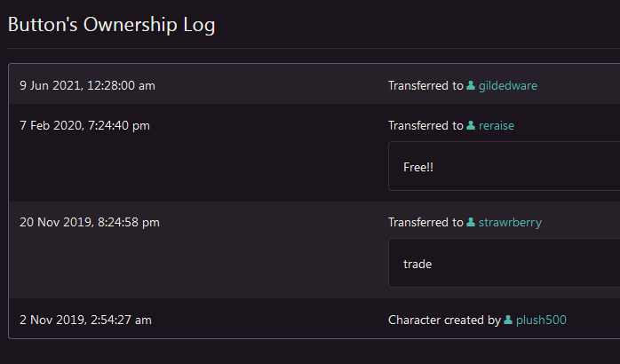
Task: Click "Transferred to" text before strawrberry
Action: [425, 223]
